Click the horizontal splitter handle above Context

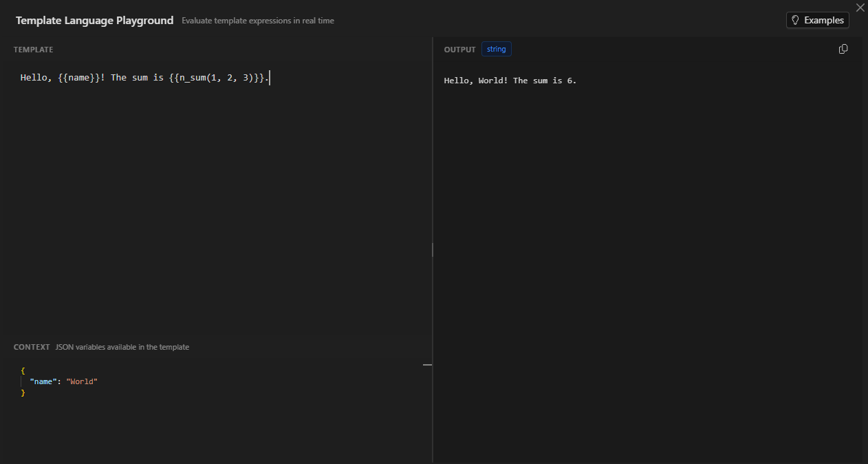[427, 365]
